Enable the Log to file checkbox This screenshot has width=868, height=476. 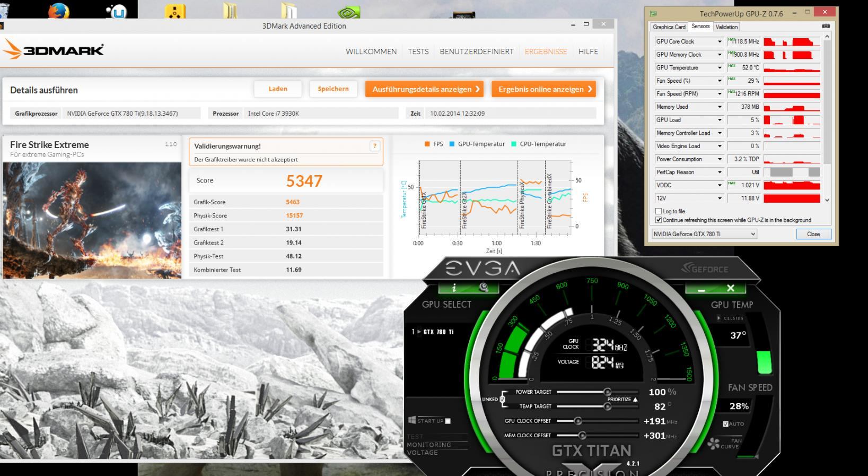pos(659,211)
